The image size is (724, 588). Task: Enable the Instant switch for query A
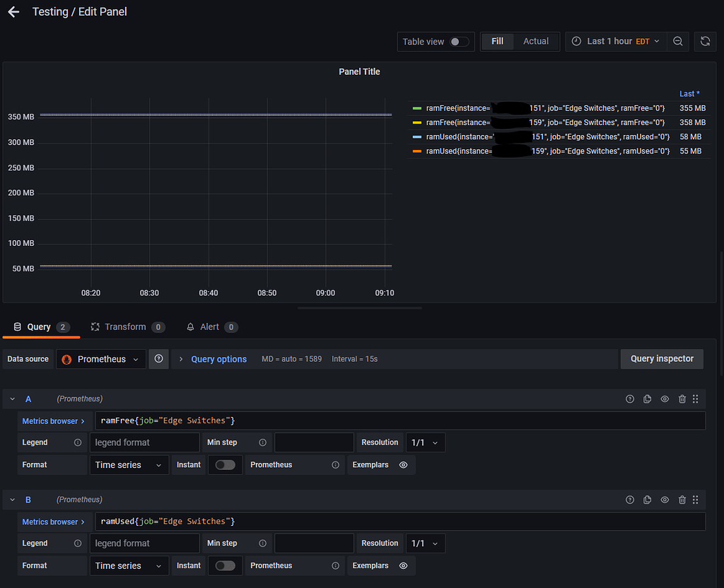pos(225,465)
